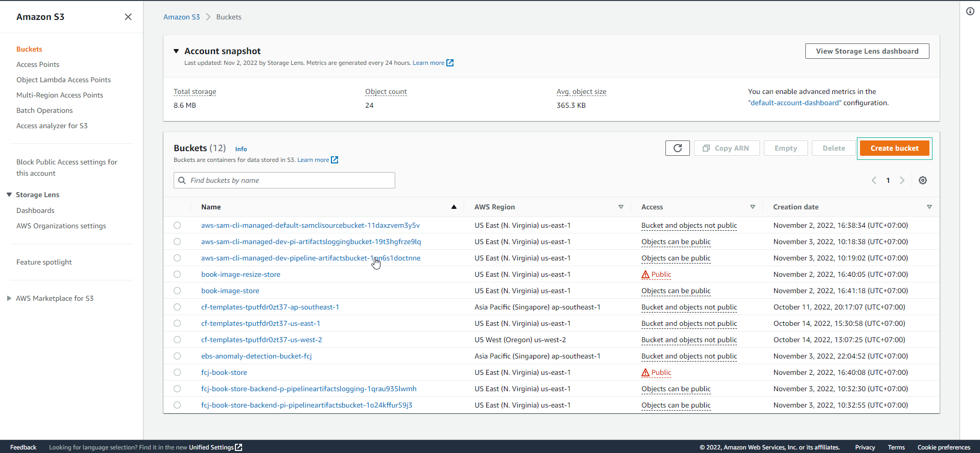
Task: Open Access Points in the sidebar
Action: click(38, 64)
